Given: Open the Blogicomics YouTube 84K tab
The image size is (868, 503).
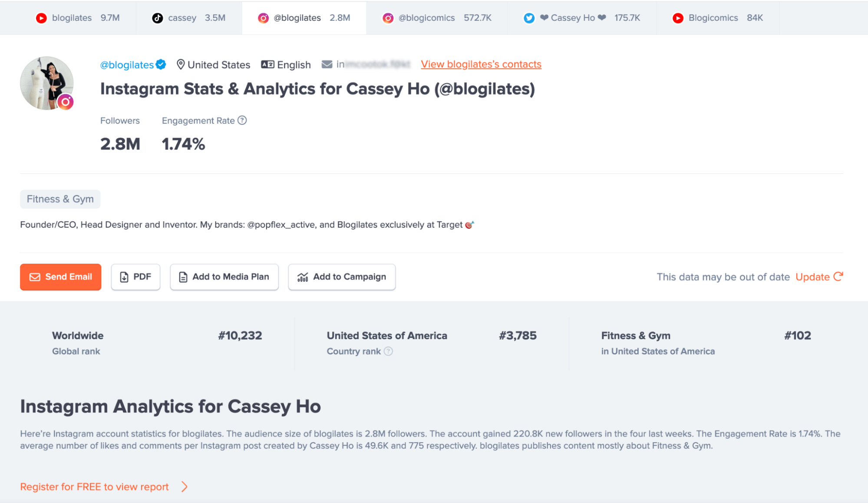Looking at the screenshot, I should pyautogui.click(x=717, y=18).
